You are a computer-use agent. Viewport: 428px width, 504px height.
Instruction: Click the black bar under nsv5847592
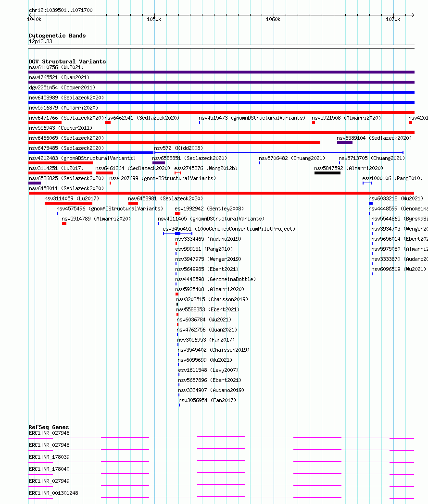[327, 173]
